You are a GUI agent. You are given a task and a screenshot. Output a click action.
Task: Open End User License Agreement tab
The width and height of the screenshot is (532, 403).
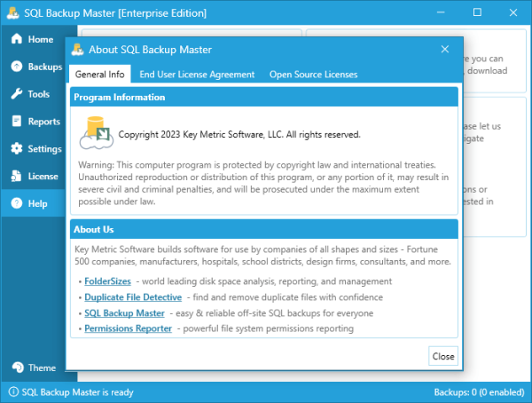click(197, 75)
